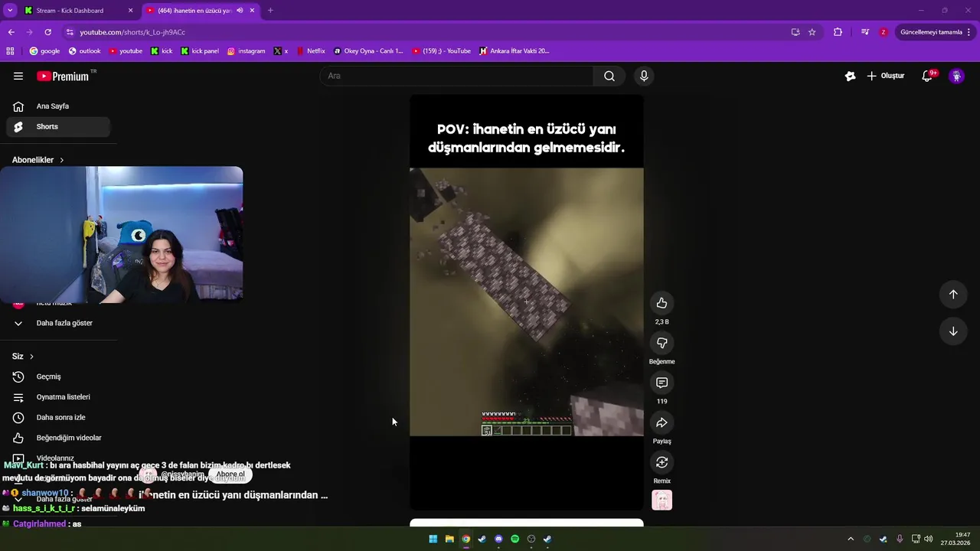Open the tab search dropdown arrow
The width and height of the screenshot is (980, 551).
coord(10,11)
